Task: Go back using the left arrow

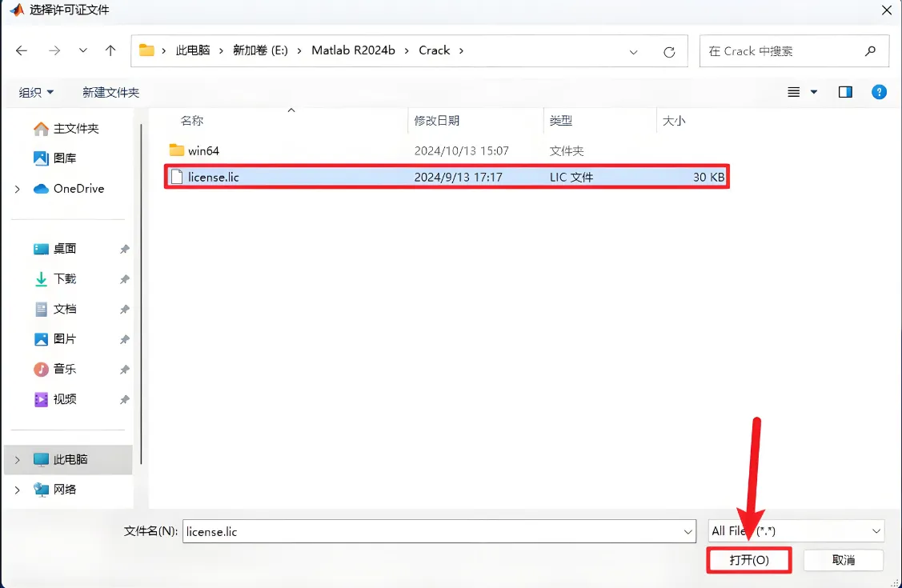Action: pos(22,50)
